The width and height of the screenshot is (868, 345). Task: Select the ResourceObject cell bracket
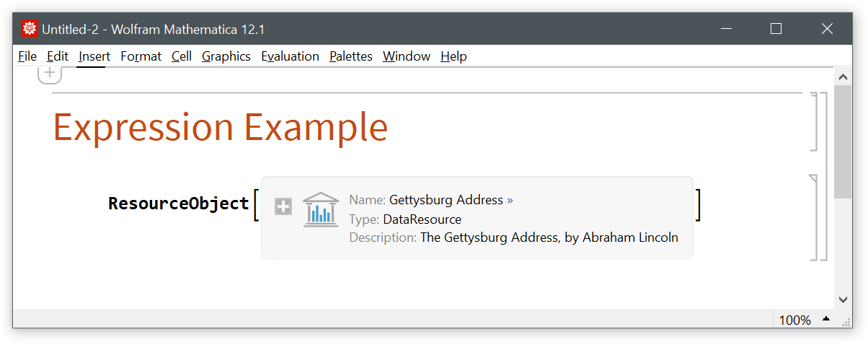814,217
